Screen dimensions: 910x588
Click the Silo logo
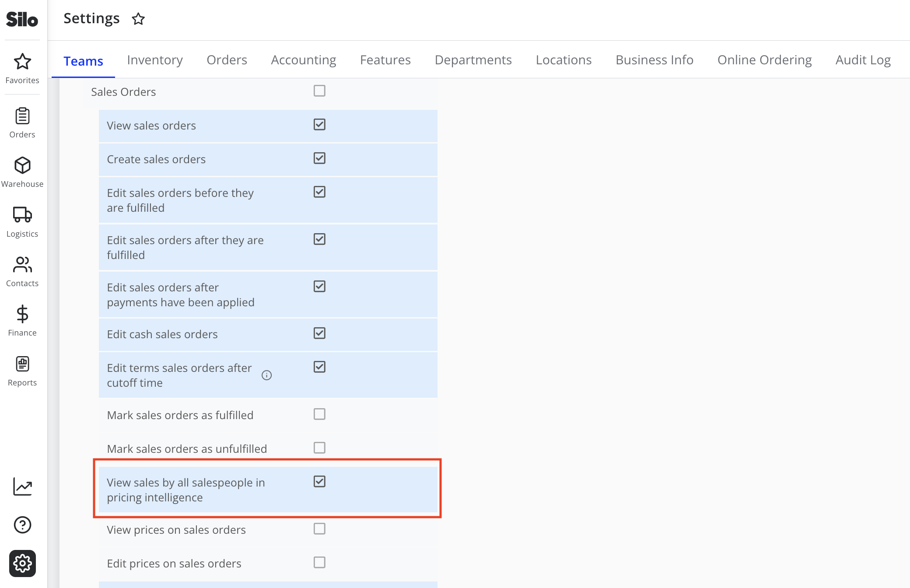click(22, 19)
